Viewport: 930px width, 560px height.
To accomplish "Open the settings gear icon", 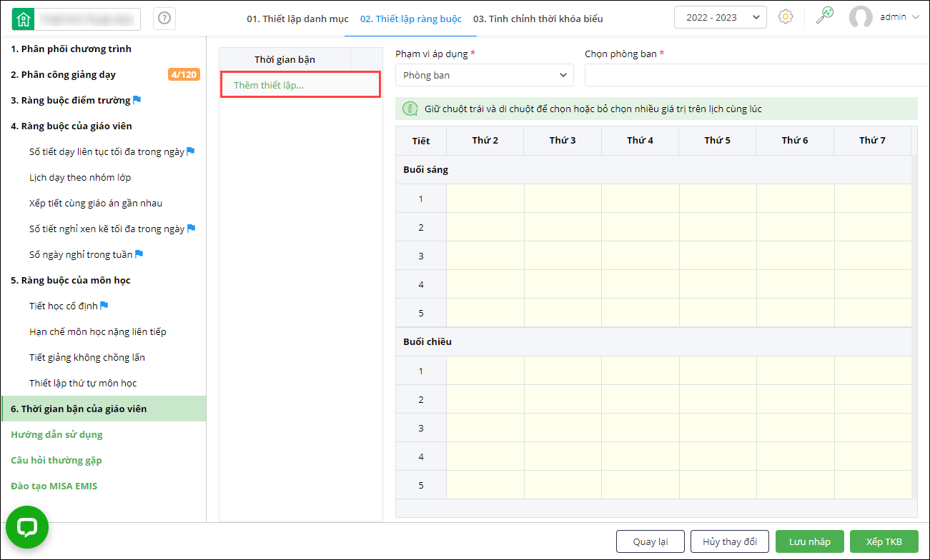I will (786, 17).
